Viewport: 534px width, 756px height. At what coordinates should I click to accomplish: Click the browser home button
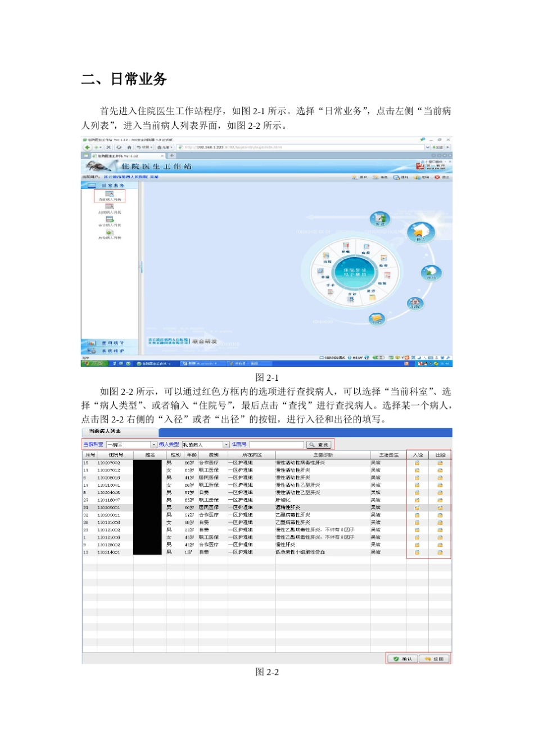point(129,147)
